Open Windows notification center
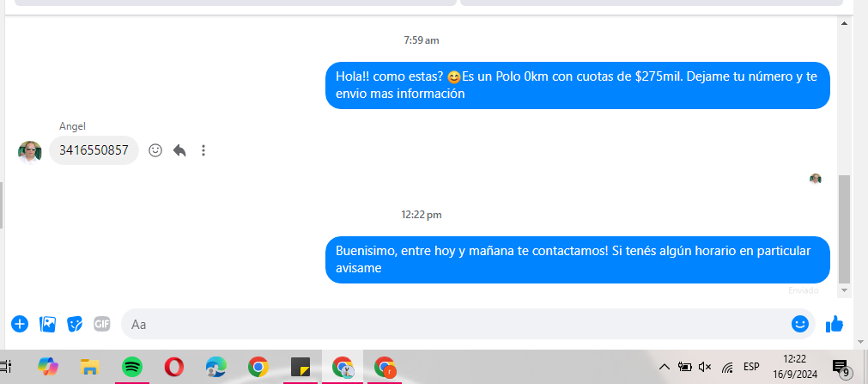 841,367
